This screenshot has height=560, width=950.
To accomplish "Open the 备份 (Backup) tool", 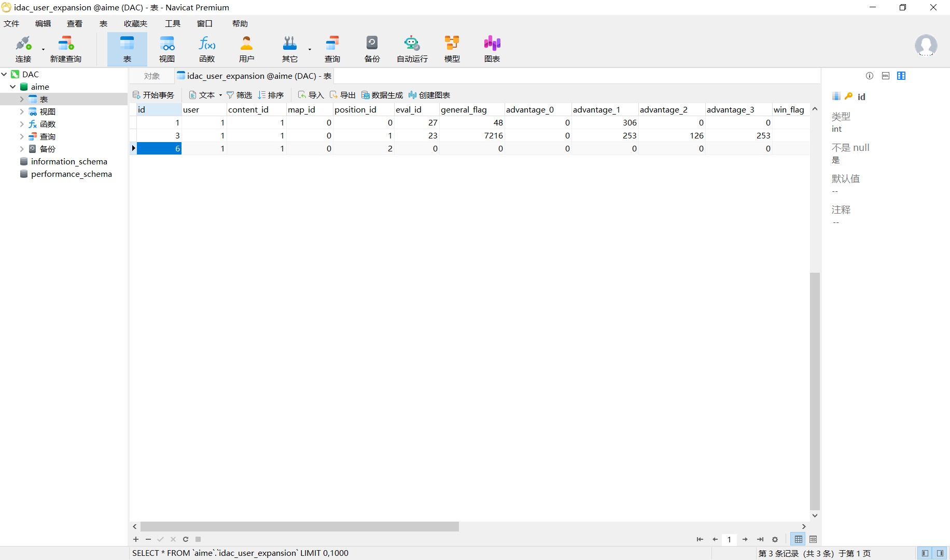I will click(x=371, y=48).
